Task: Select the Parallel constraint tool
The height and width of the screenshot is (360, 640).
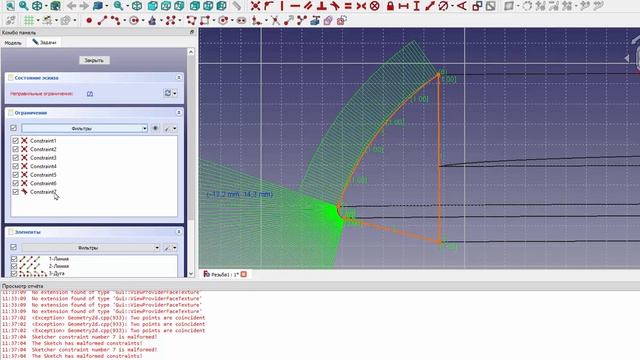Action: (x=308, y=6)
